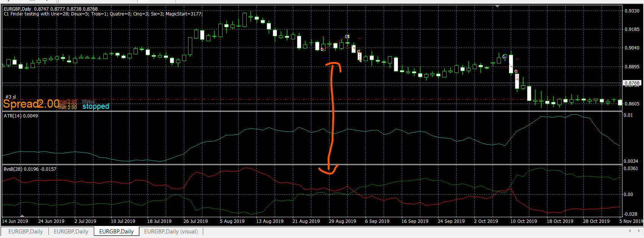Click the 0.0361 BvsB scale value
The height and width of the screenshot is (238, 644).
point(631,168)
